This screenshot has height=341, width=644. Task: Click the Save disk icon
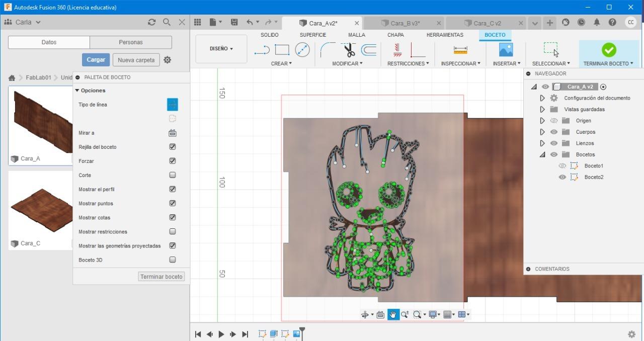tap(234, 22)
